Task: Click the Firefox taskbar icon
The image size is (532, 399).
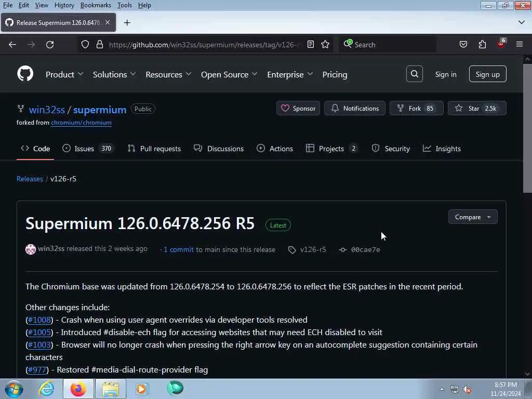Action: click(x=78, y=389)
